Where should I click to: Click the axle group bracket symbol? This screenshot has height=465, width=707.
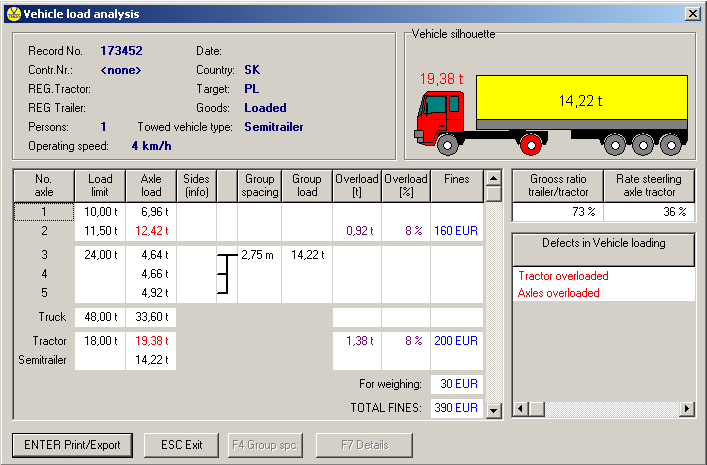pyautogui.click(x=228, y=274)
